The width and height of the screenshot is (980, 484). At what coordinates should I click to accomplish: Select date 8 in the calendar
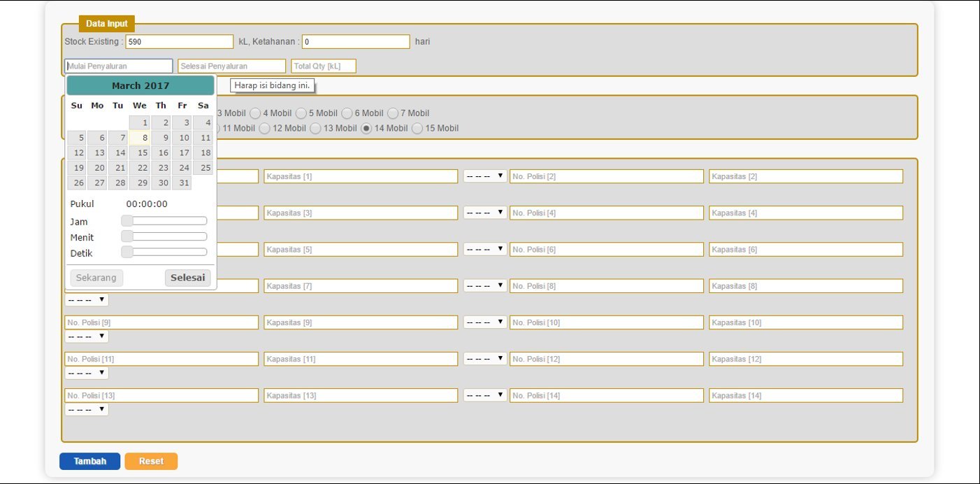(x=142, y=138)
